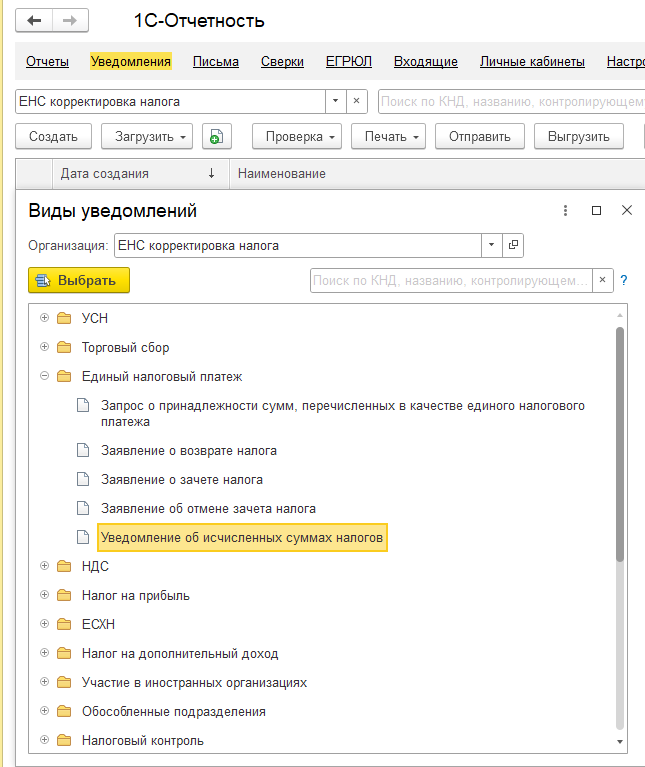Viewport: 645px width, 767px height.
Task: Click the top KND search field
Action: [512, 101]
